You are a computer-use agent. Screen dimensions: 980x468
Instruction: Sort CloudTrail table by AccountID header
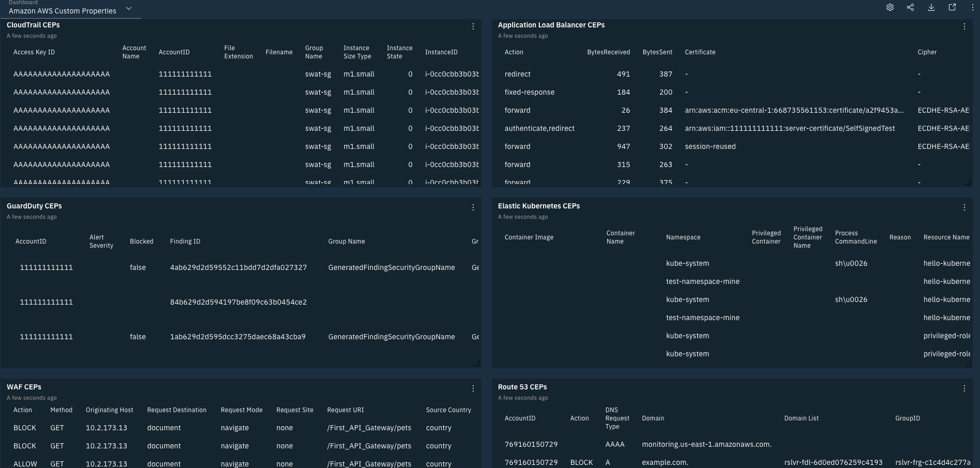pos(174,52)
